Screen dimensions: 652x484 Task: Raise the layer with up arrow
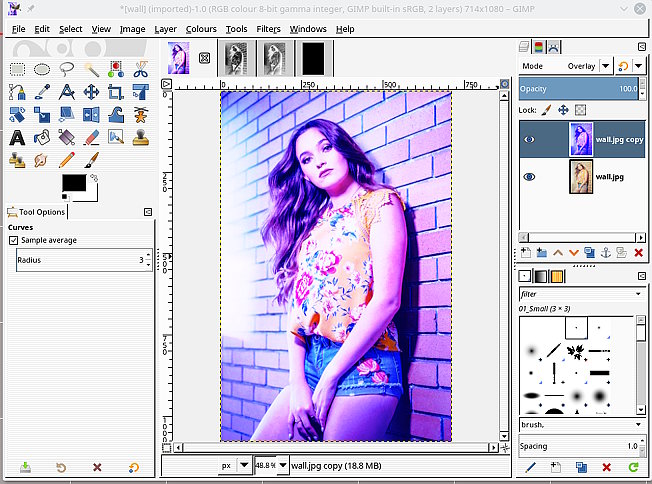point(558,253)
